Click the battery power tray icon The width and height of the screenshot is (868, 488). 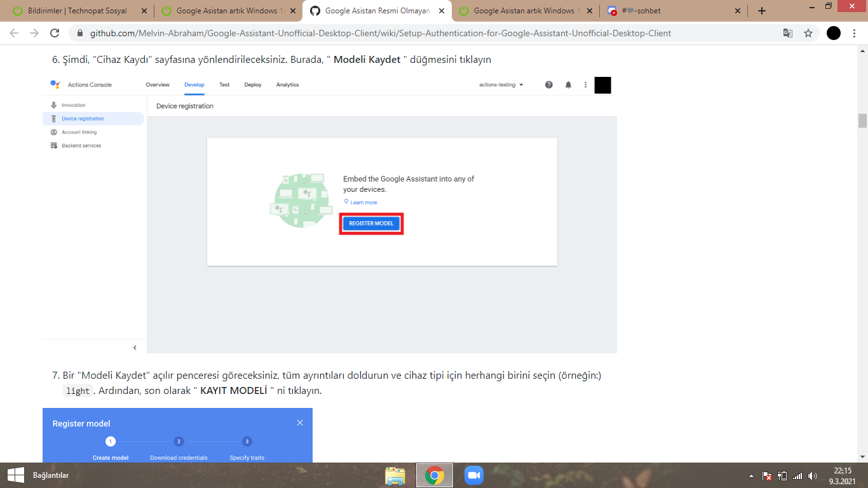(x=782, y=476)
